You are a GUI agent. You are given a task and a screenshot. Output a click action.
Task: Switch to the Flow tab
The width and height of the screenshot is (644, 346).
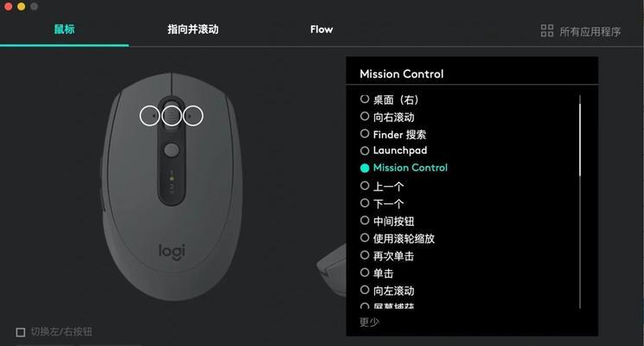[x=322, y=29]
